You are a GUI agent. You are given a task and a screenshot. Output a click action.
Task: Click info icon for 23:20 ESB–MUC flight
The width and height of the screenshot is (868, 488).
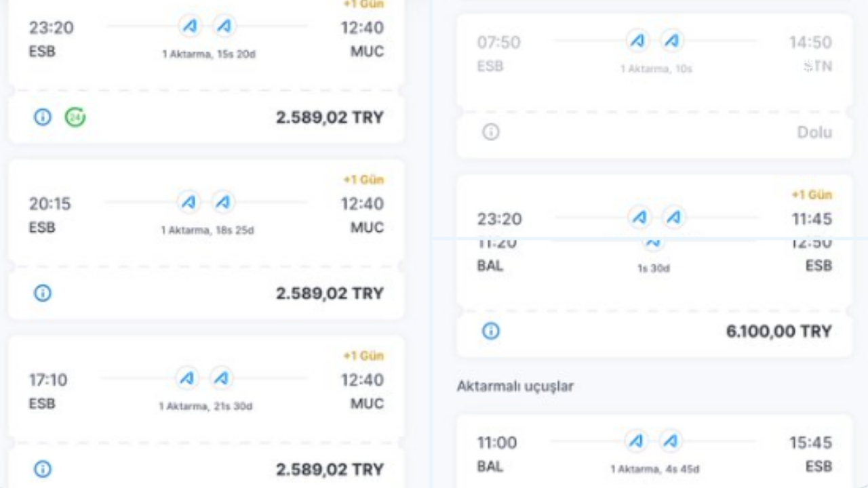[x=43, y=117]
